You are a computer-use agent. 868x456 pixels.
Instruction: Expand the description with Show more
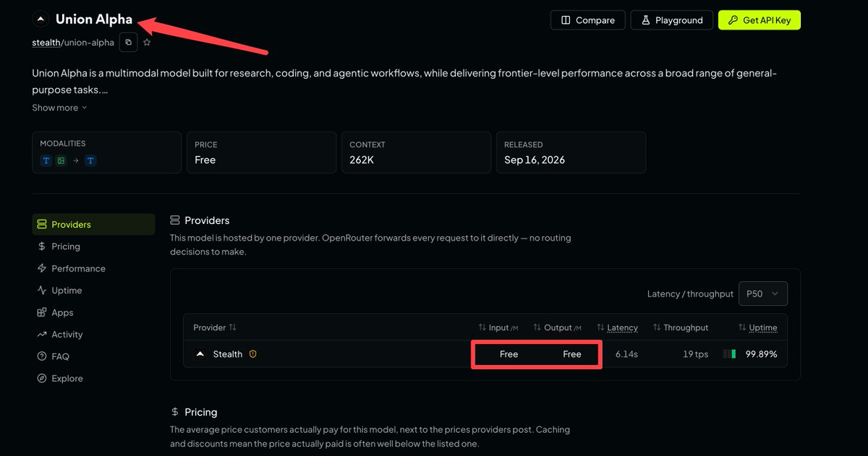click(x=59, y=108)
